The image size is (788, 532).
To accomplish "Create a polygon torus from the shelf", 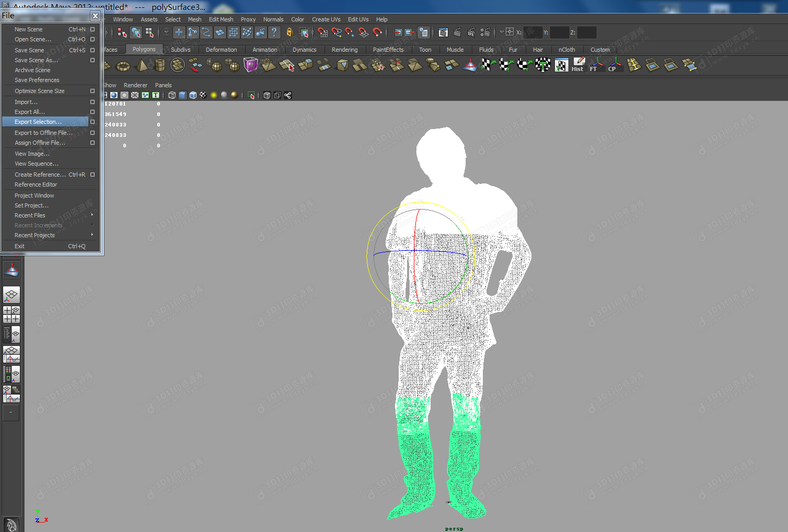I will pyautogui.click(x=123, y=66).
